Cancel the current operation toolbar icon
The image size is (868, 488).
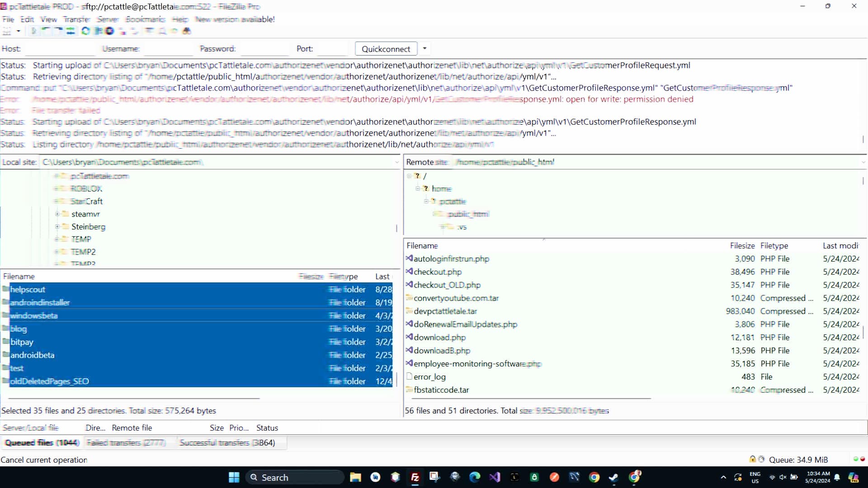109,31
